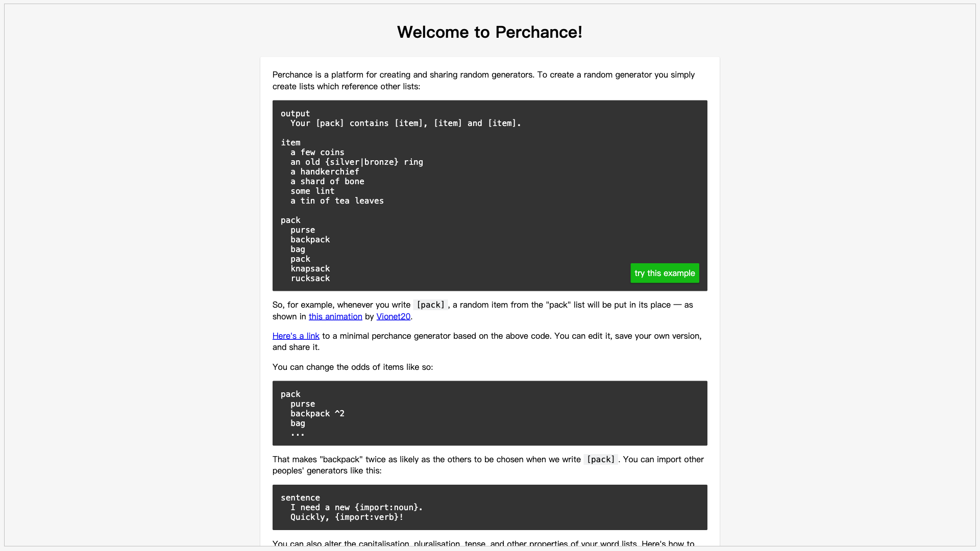Click the 'backpack ^2' code line

[317, 414]
